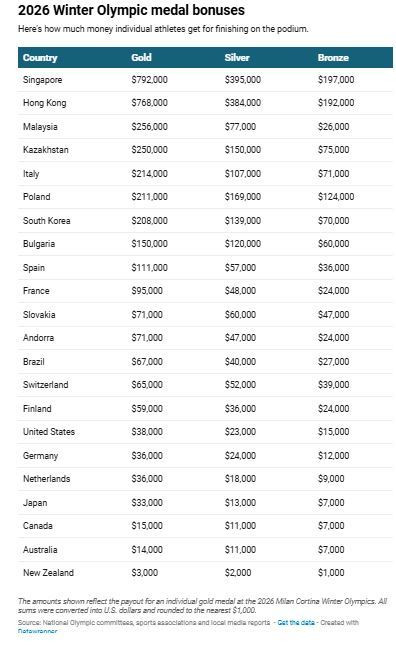Image resolution: width=396 pixels, height=645 pixels.
Task: Sort by the Gold column header
Action: pos(141,58)
